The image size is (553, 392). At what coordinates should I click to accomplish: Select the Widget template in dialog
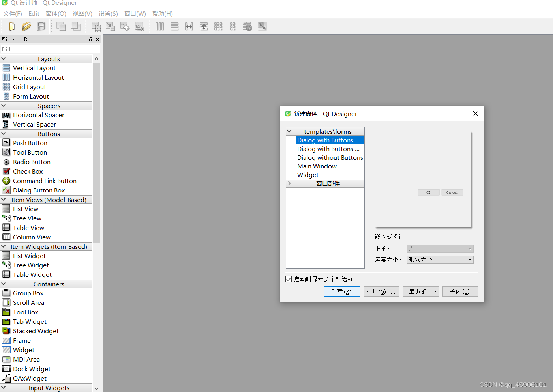(x=308, y=175)
